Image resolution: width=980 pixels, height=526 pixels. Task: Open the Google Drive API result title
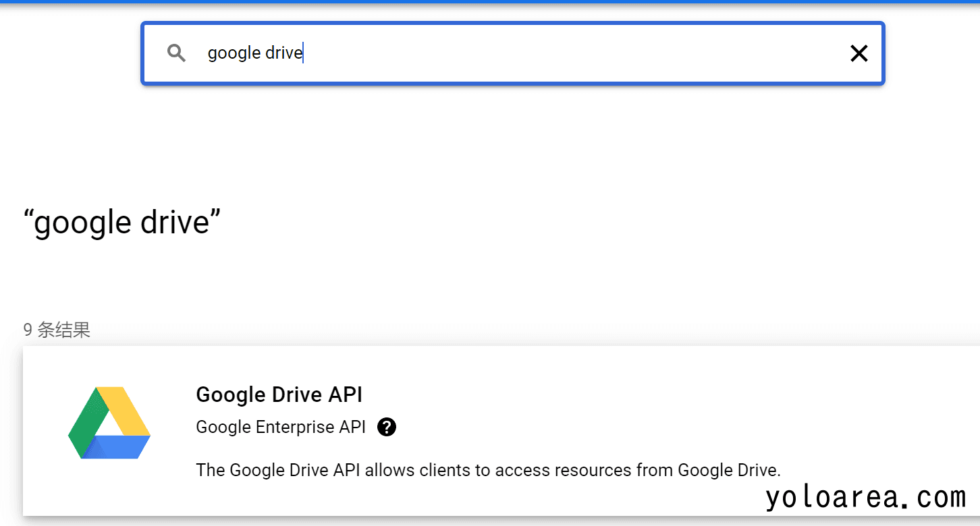pos(279,394)
